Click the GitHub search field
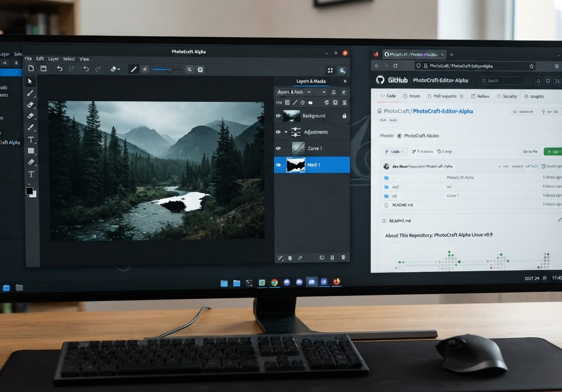562x392 pixels. pos(505,81)
